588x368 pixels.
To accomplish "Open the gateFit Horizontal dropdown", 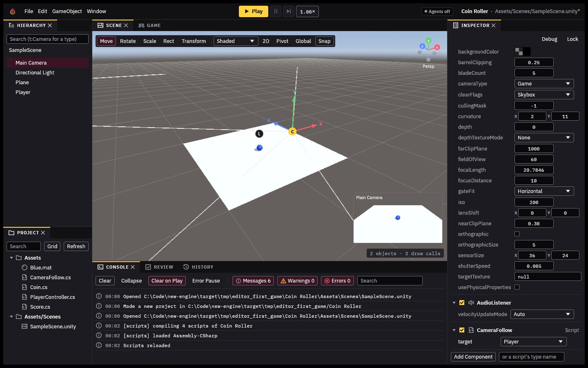I will pyautogui.click(x=544, y=191).
